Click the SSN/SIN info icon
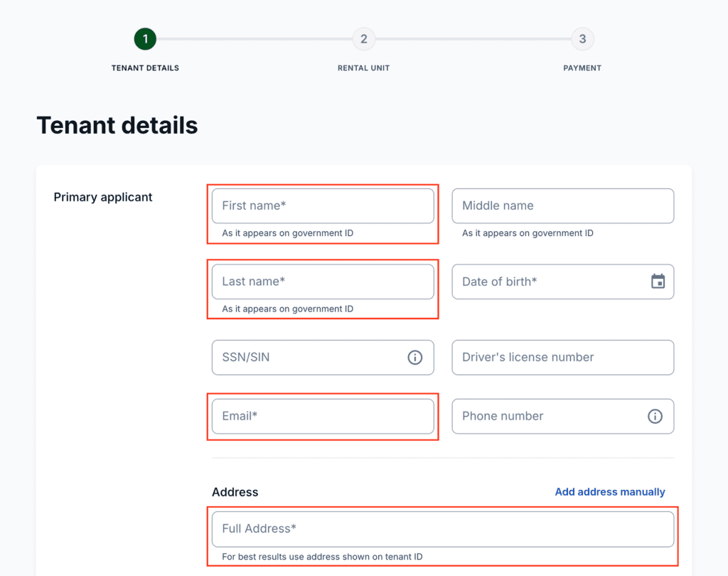Image resolution: width=728 pixels, height=576 pixels. tap(414, 358)
